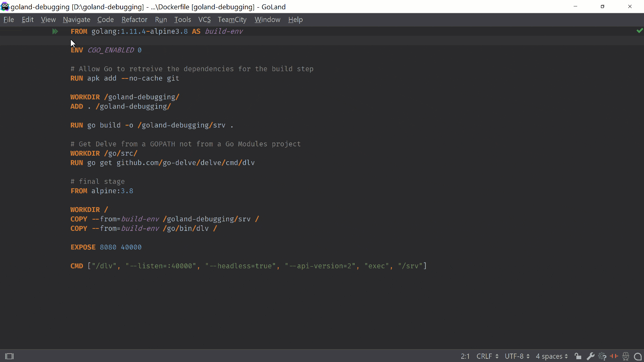This screenshot has height=362, width=644.
Task: Open file encoding UTF-8 dropdown
Action: 517,356
